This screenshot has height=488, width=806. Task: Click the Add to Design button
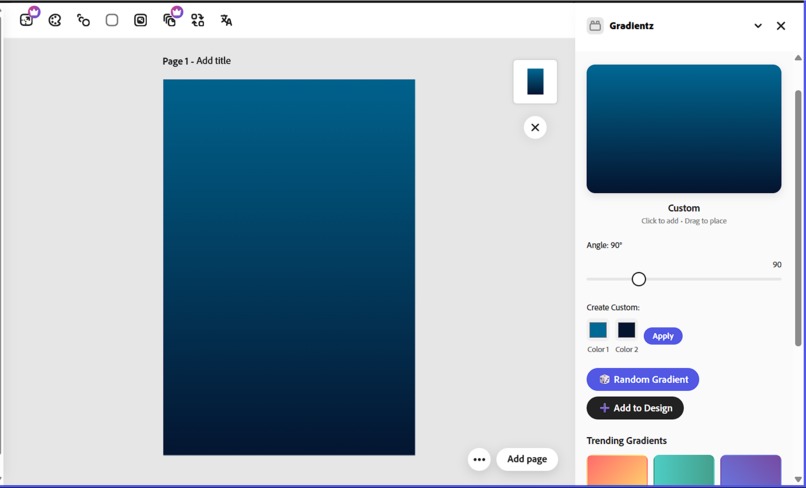[x=635, y=408]
